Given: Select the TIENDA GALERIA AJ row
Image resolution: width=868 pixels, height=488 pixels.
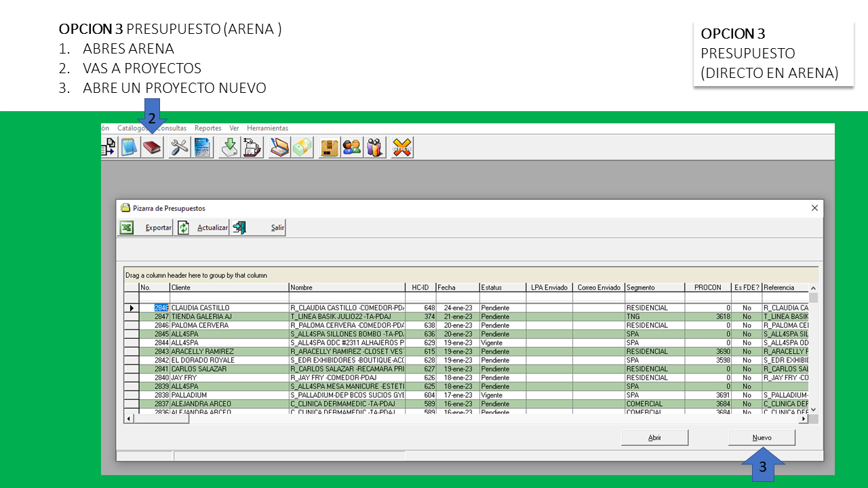Looking at the screenshot, I should point(200,317).
